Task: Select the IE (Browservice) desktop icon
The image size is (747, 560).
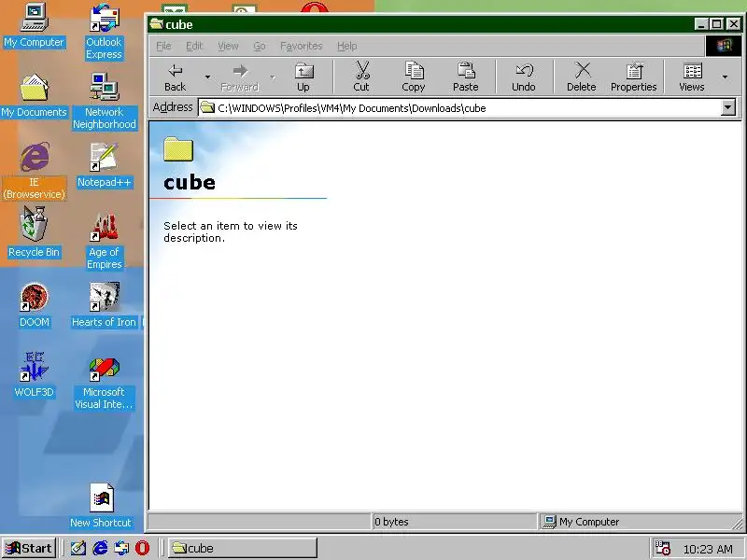Action: tap(34, 171)
